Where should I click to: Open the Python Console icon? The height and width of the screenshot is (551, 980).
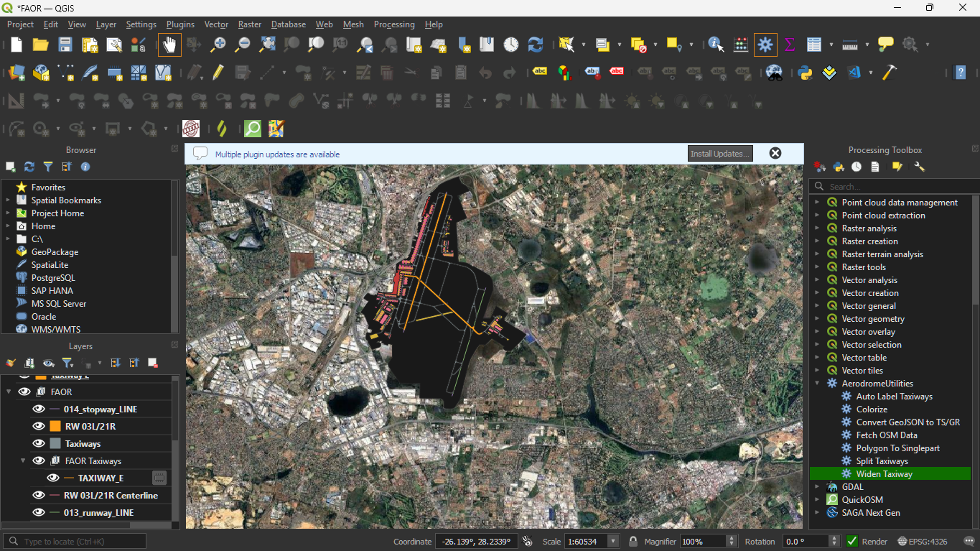[x=805, y=73]
